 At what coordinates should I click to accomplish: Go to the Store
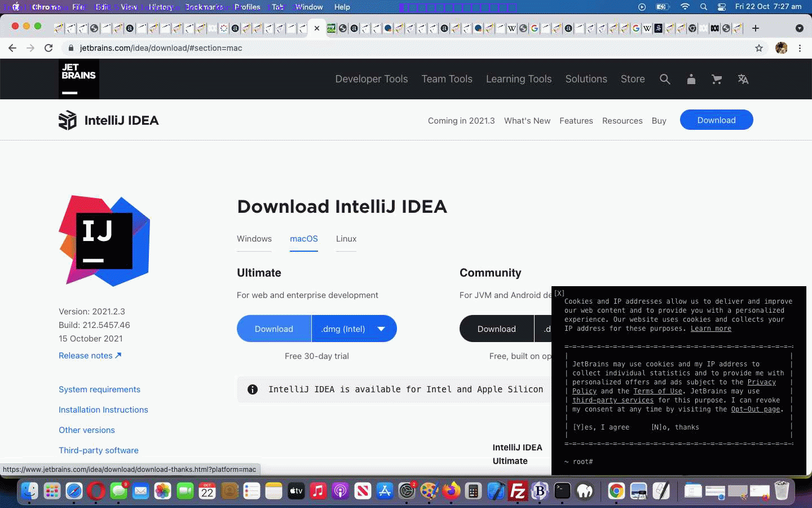[x=633, y=79]
